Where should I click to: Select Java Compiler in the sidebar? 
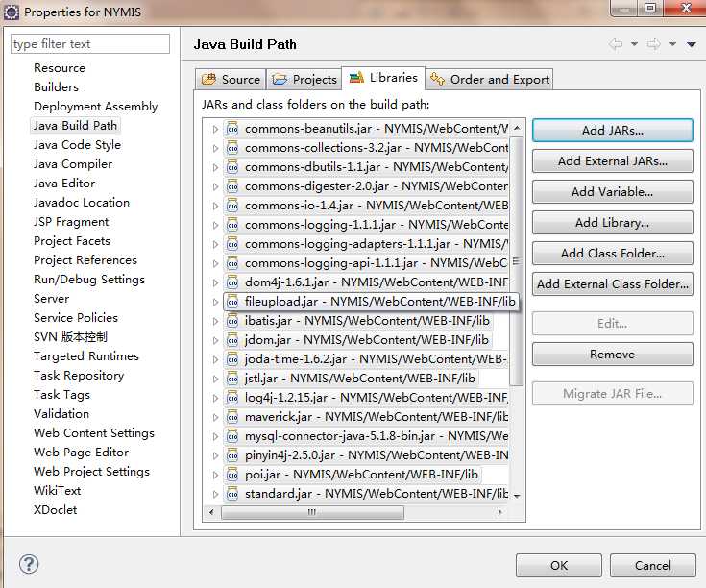73,164
